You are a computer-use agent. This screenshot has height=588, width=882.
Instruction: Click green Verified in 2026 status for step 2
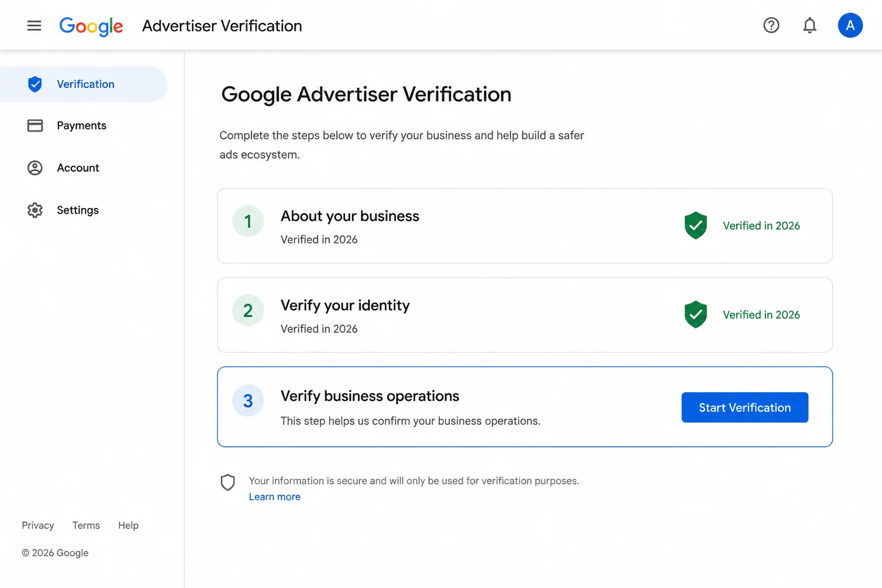[761, 315]
